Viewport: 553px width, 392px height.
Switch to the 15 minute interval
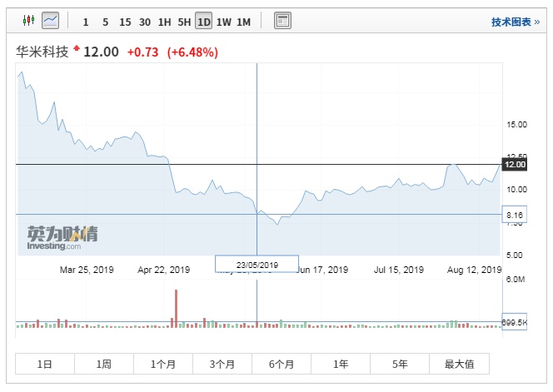[125, 22]
